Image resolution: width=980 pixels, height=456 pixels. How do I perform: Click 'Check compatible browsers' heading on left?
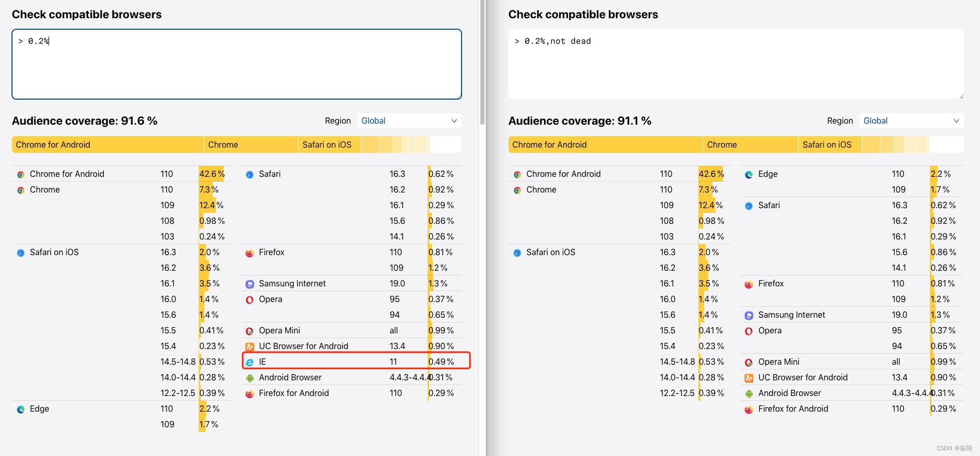[87, 15]
